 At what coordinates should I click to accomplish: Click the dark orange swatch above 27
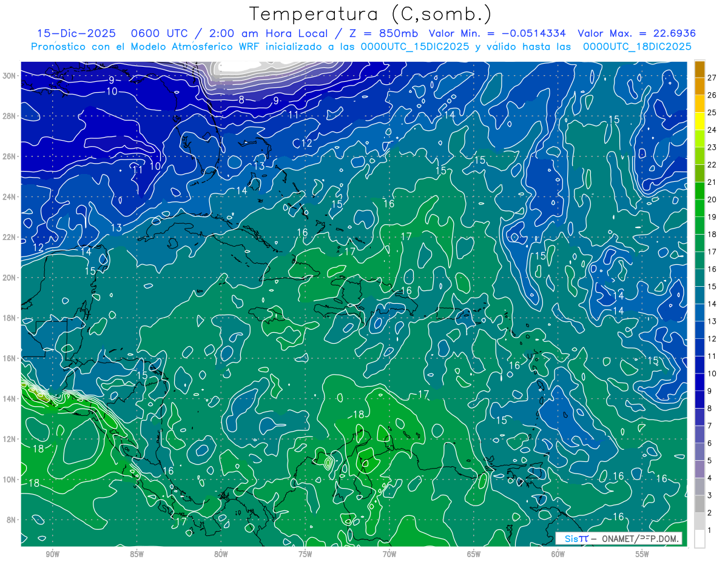699,69
